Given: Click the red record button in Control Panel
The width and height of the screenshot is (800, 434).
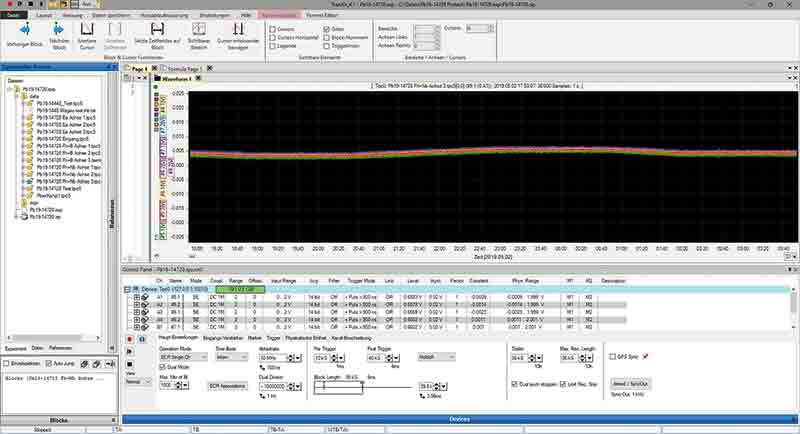Looking at the screenshot, I should [130, 339].
